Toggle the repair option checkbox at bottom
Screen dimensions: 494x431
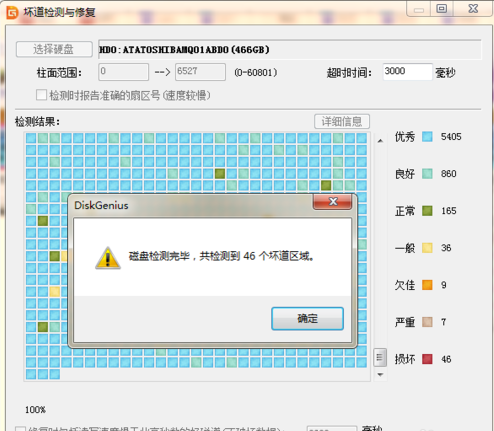[x=20, y=429]
